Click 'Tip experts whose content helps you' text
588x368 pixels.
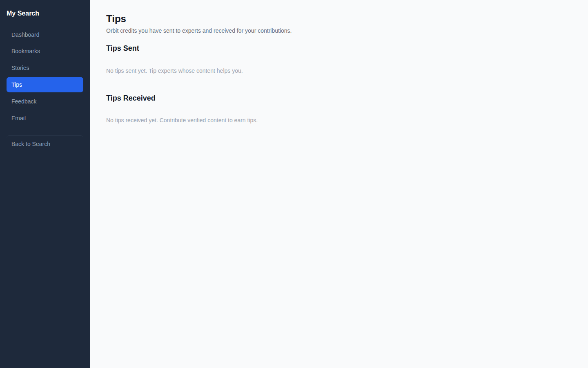pos(196,71)
